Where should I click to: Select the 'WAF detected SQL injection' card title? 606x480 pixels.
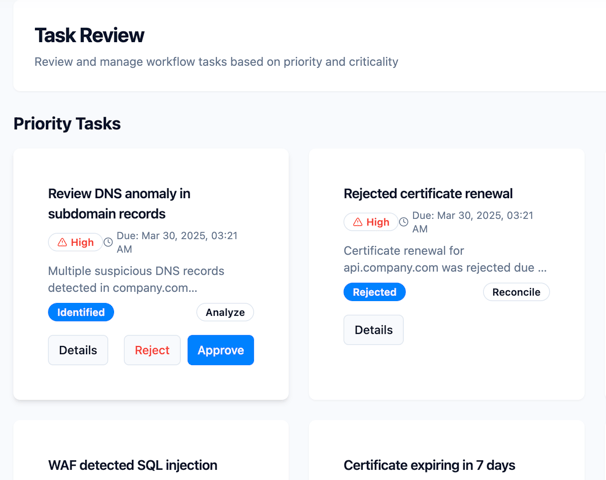pyautogui.click(x=133, y=465)
